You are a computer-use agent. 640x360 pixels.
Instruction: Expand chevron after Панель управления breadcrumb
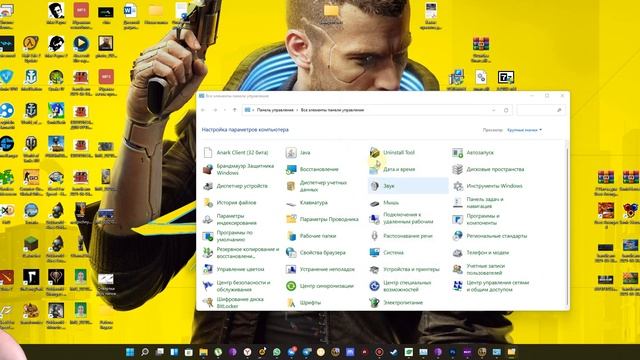point(297,110)
